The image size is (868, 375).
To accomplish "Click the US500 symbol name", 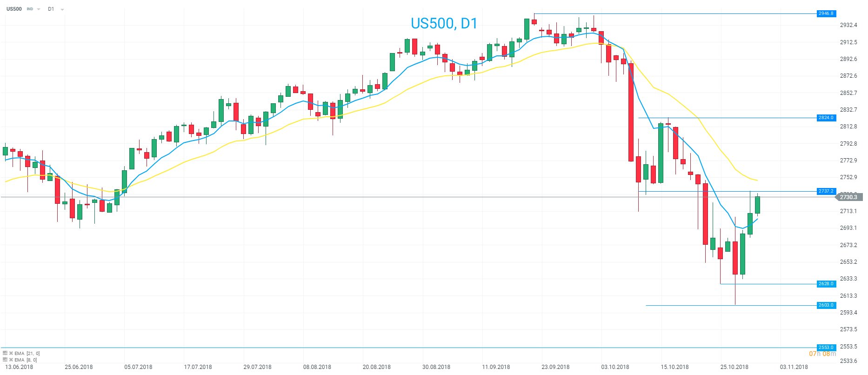I will pyautogui.click(x=14, y=9).
